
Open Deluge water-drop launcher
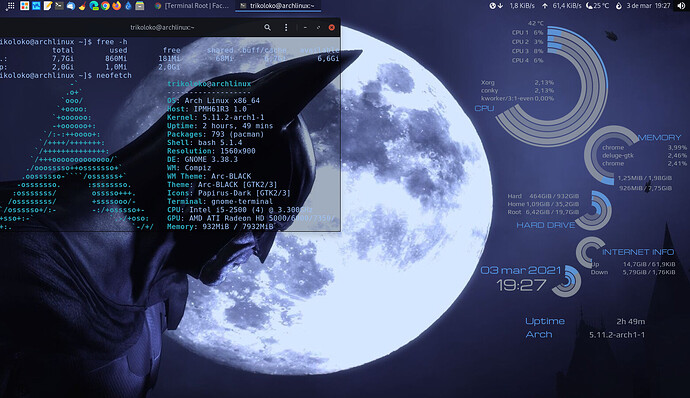pos(128,6)
